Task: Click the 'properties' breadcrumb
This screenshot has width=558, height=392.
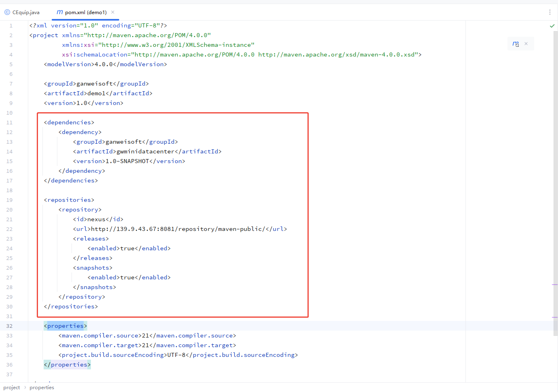Action: tap(42, 388)
